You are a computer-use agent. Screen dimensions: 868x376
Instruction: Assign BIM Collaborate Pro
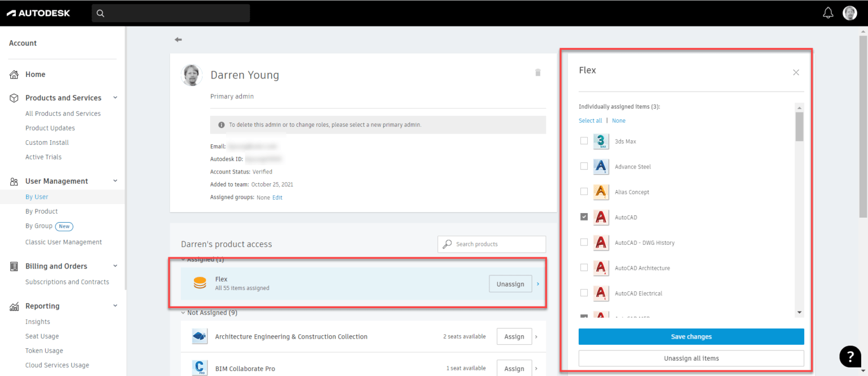[x=514, y=368]
